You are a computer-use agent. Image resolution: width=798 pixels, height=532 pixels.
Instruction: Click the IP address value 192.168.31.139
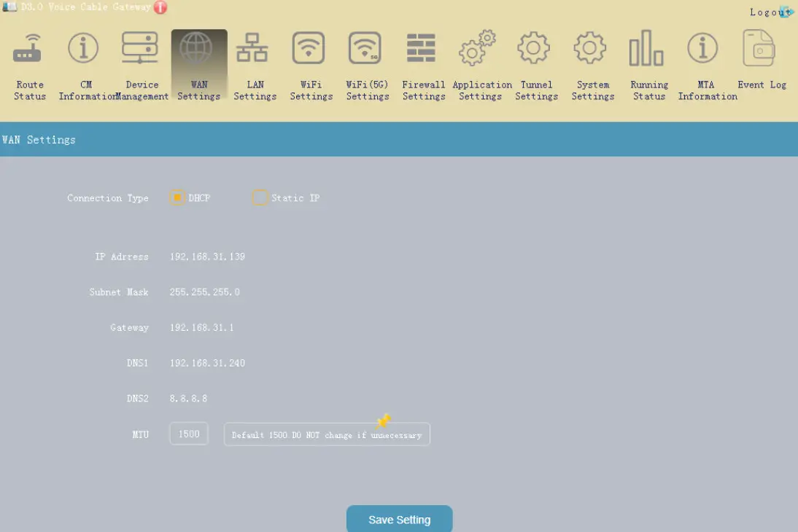pos(207,257)
